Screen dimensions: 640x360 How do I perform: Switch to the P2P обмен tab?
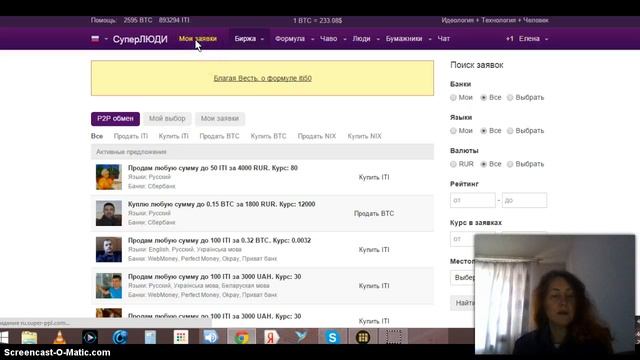point(116,119)
